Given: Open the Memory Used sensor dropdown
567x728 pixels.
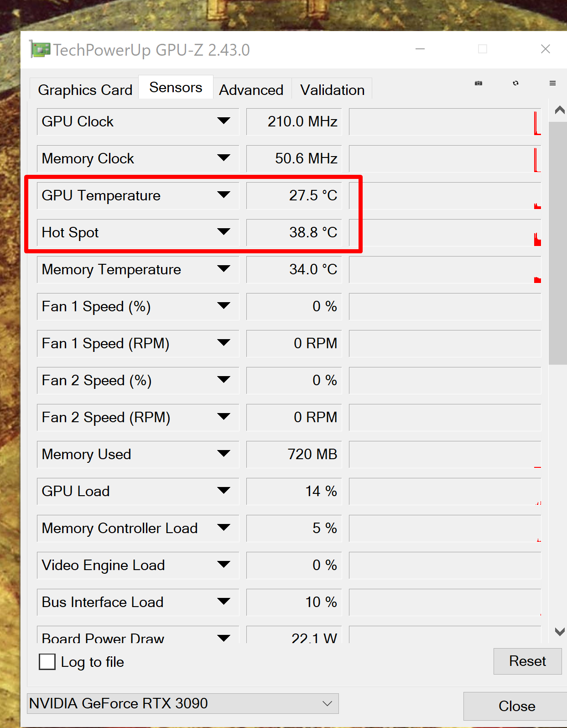Looking at the screenshot, I should (224, 454).
